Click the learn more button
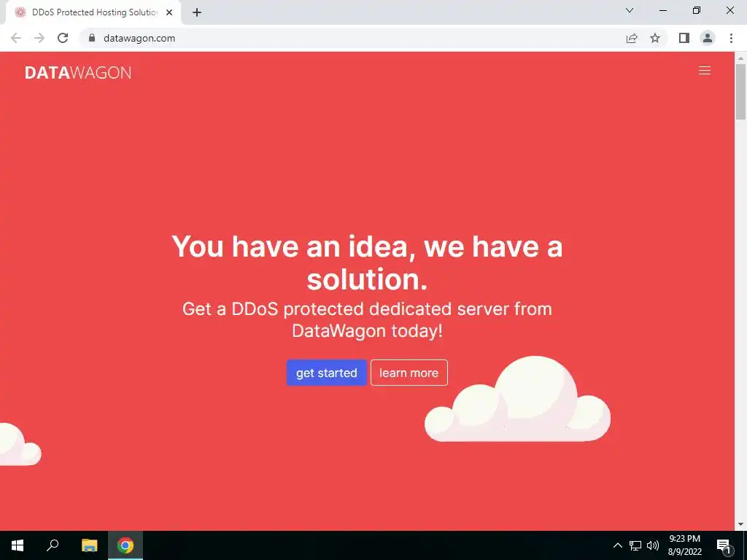The image size is (747, 560). [409, 373]
